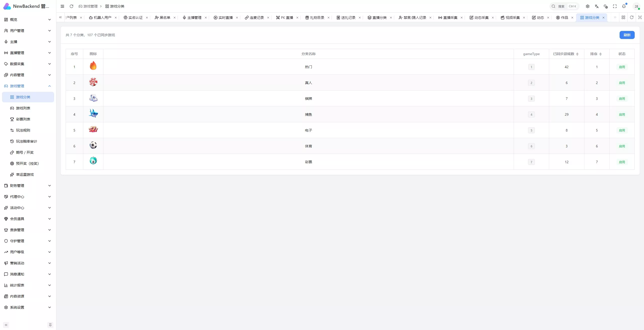644x330 pixels.
Task: Click gameType badge 4 in 捕鱼 row
Action: (531, 114)
